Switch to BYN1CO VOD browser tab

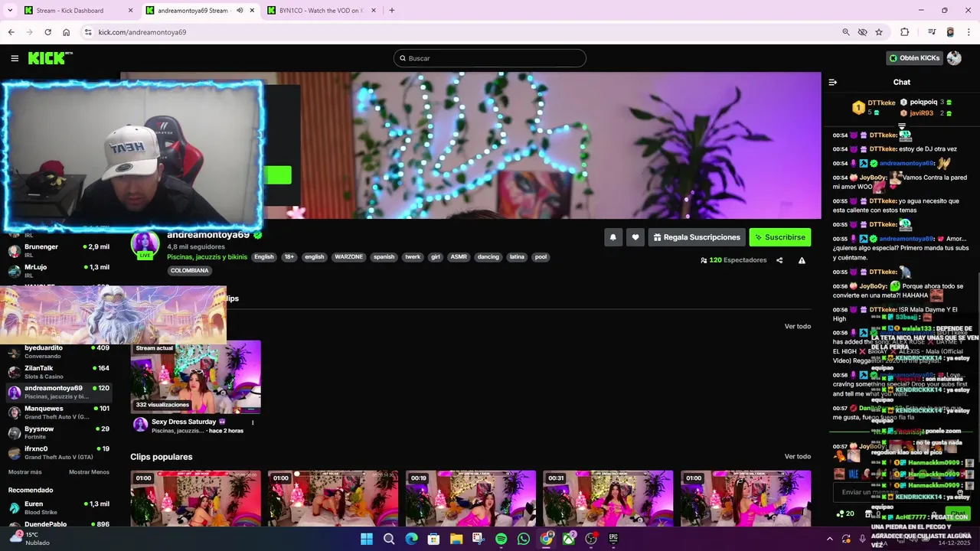point(322,11)
